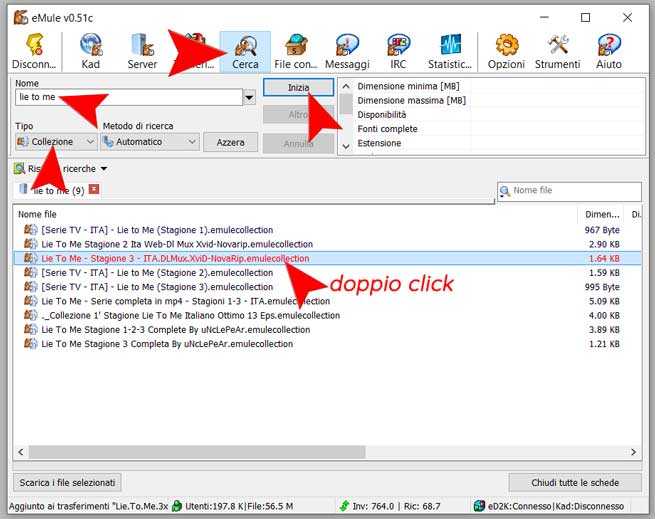Click Scarica i file selezionati button

coord(67,483)
